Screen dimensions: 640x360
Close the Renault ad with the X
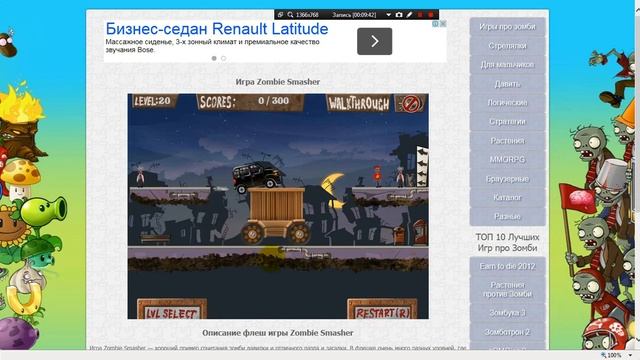pyautogui.click(x=443, y=24)
